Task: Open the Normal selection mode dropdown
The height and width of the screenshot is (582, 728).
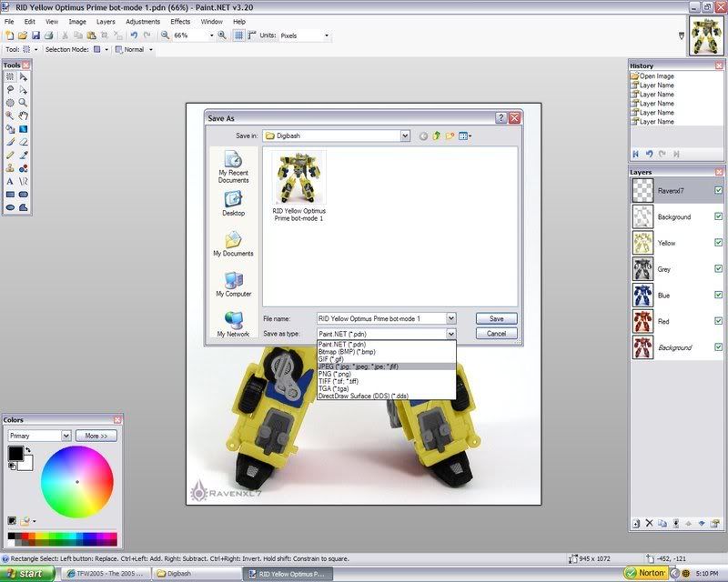Action: (150, 49)
